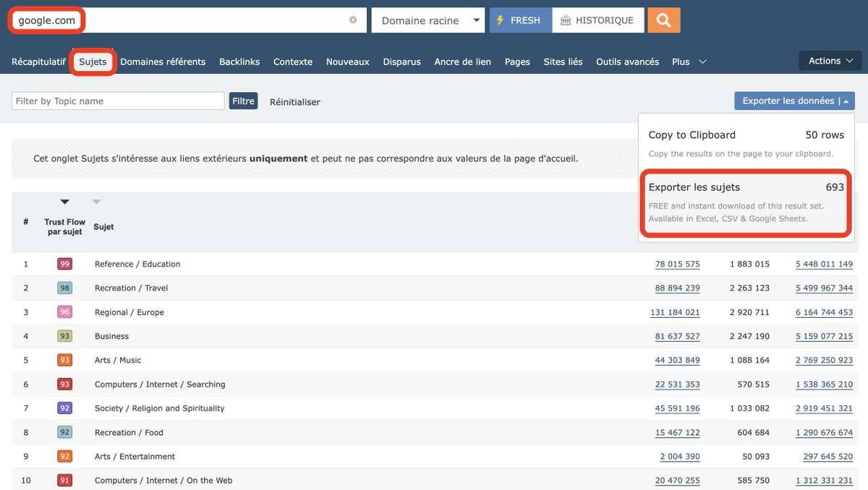The image size is (868, 490).
Task: Open the Actions dropdown
Action: coord(830,61)
